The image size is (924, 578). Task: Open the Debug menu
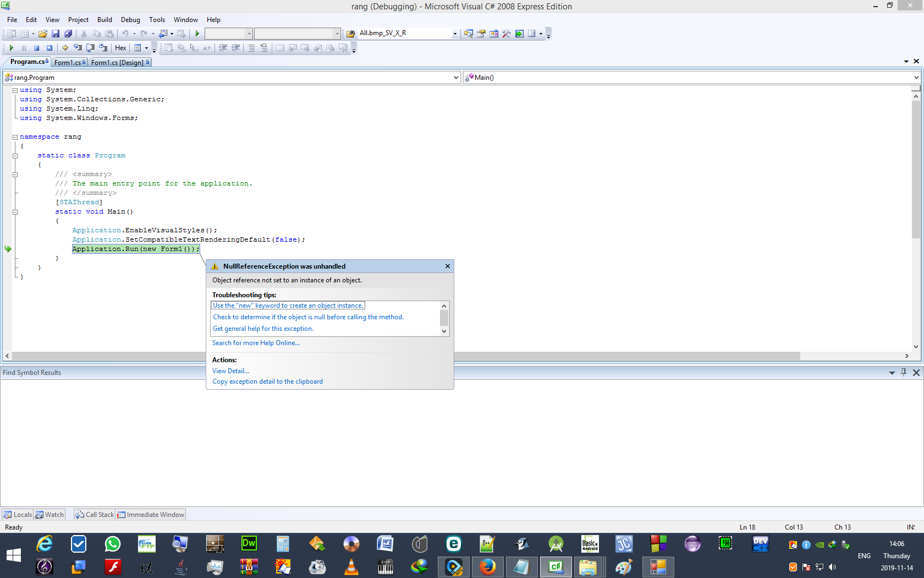(130, 20)
